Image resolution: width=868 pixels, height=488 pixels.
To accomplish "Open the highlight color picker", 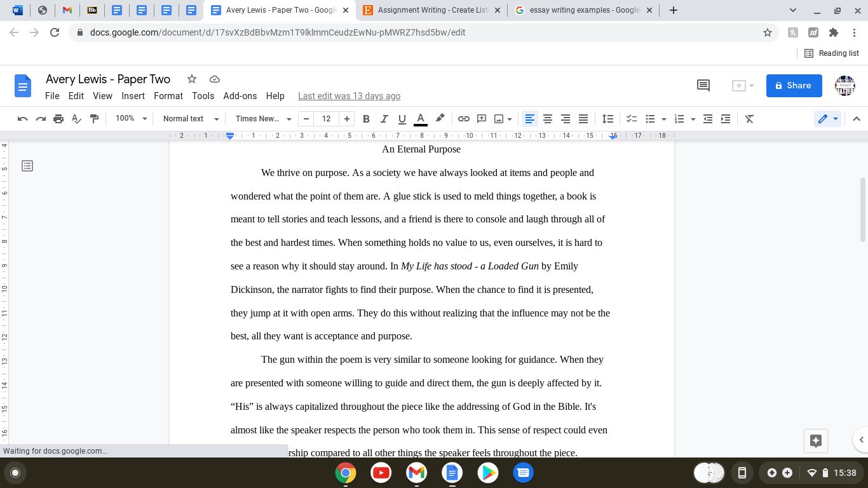I will (439, 119).
